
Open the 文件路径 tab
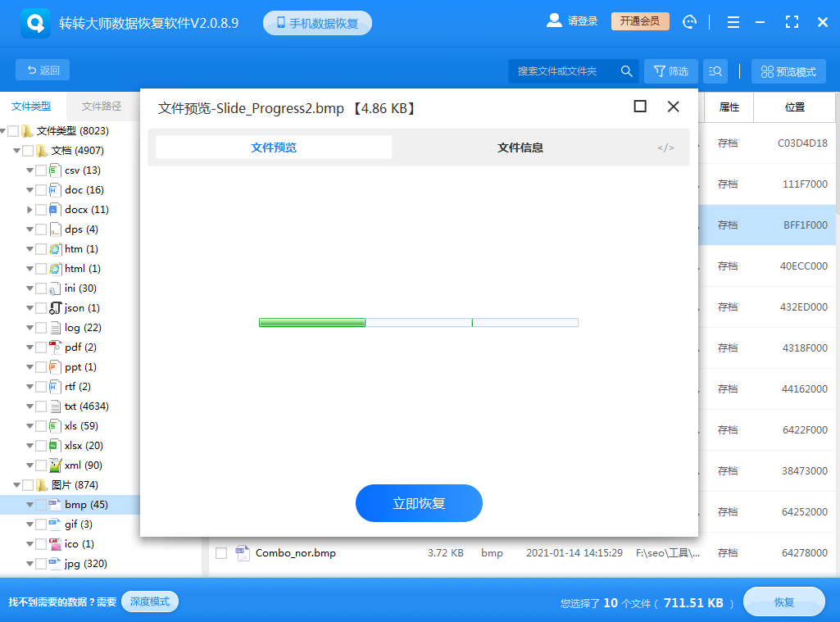102,107
